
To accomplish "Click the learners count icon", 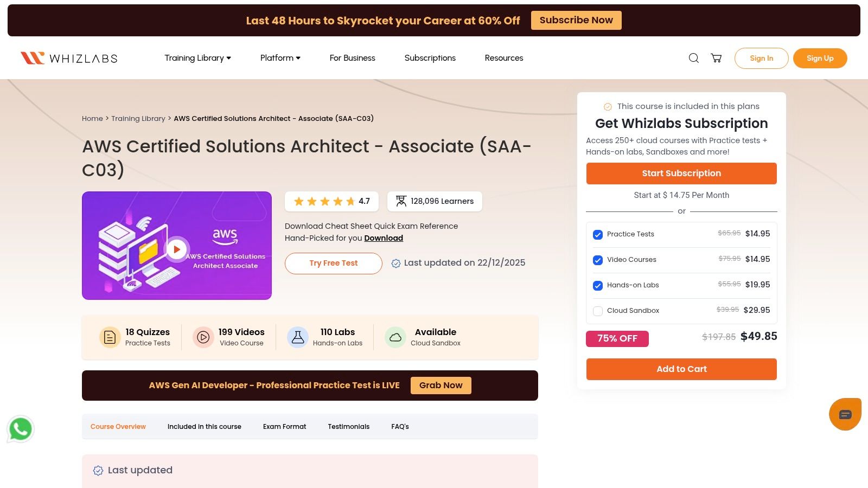I will point(401,201).
